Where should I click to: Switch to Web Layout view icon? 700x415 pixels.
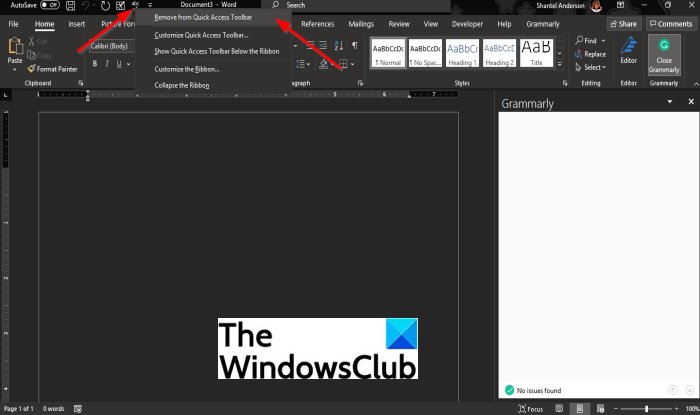(x=600, y=408)
